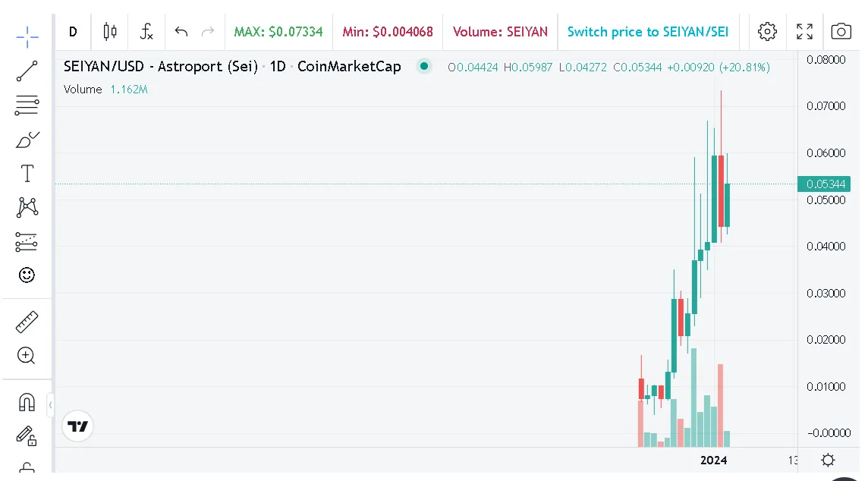Toggle the magnet mode
Image resolution: width=868 pixels, height=481 pixels.
(27, 402)
